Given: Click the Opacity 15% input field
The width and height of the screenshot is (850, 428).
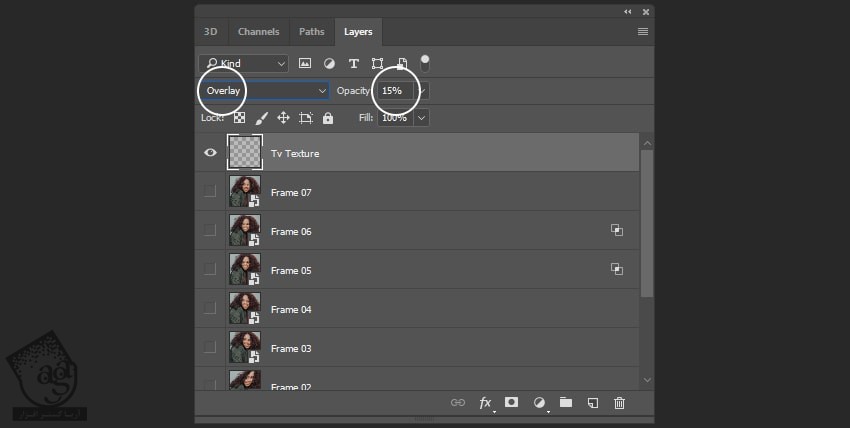Looking at the screenshot, I should coord(393,91).
